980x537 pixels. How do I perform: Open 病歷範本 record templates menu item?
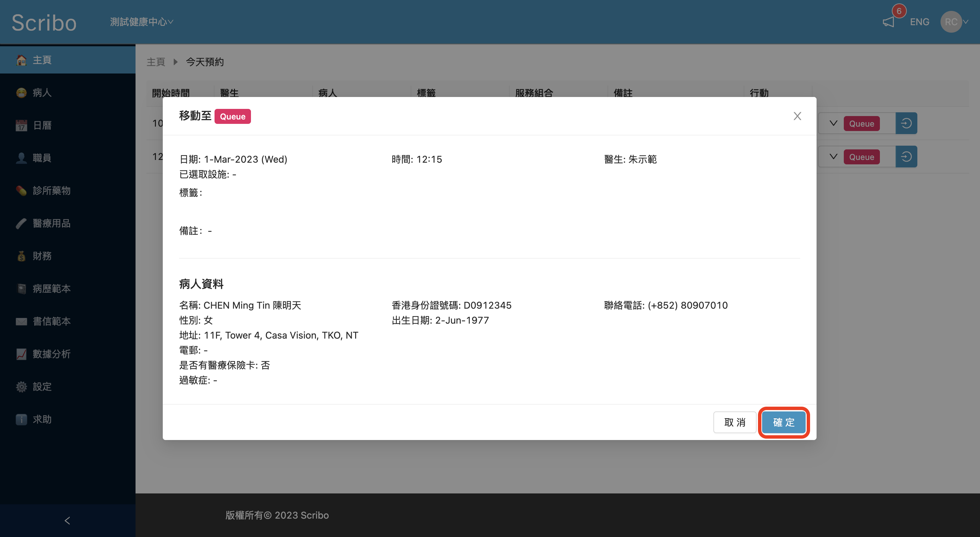(x=51, y=289)
